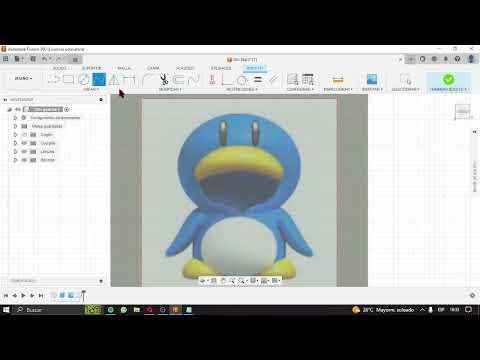Toggle visibility eye of Lienzos folder
480x360 pixels.
[x=24, y=151]
